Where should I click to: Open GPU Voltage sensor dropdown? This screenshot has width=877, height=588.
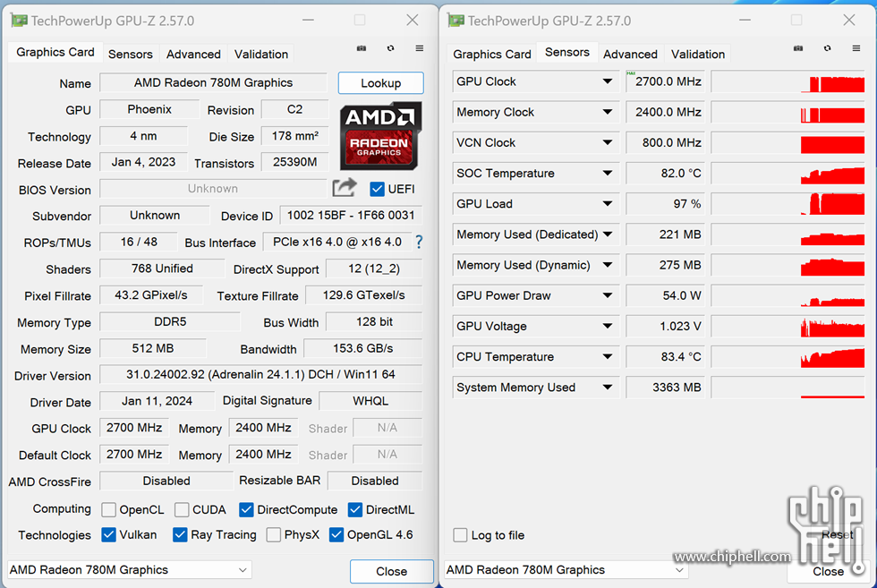coord(608,326)
